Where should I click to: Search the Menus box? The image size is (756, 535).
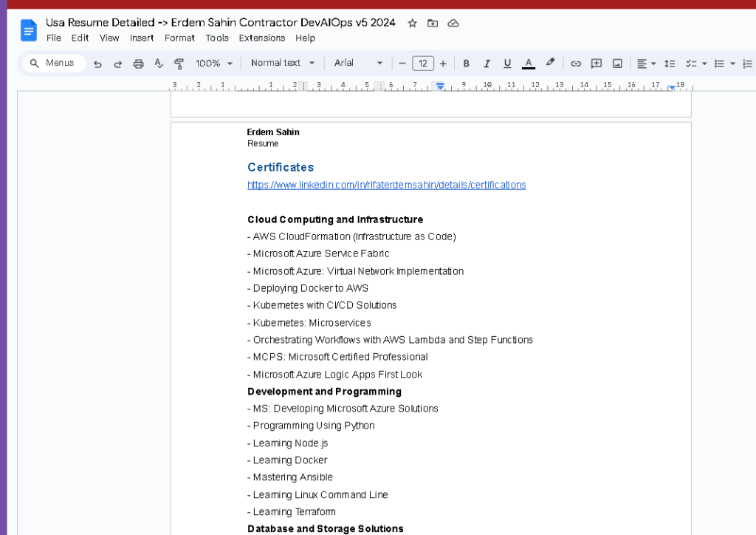[55, 64]
